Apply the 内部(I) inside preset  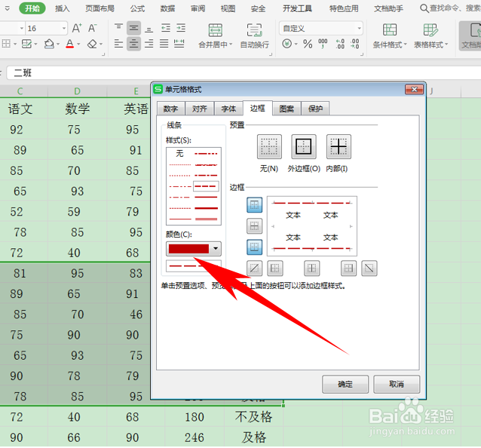339,146
